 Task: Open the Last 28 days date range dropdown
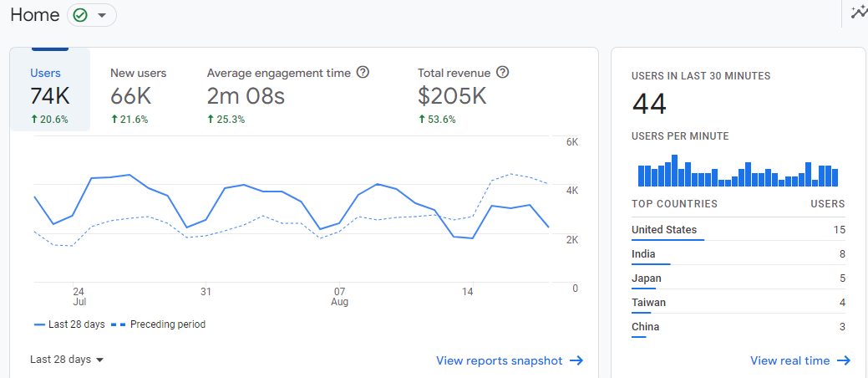pos(67,360)
